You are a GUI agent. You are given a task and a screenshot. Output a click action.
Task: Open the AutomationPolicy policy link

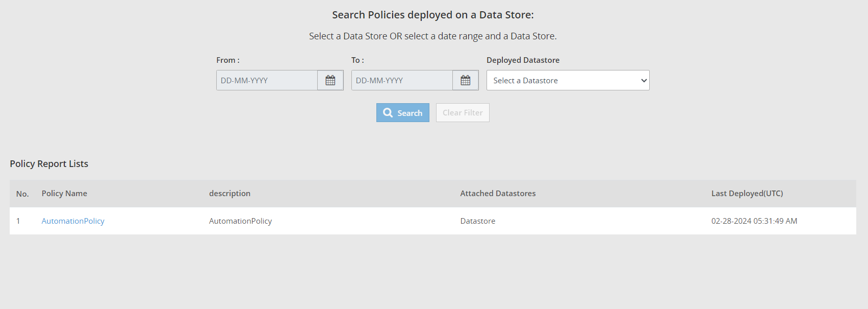pyautogui.click(x=73, y=221)
